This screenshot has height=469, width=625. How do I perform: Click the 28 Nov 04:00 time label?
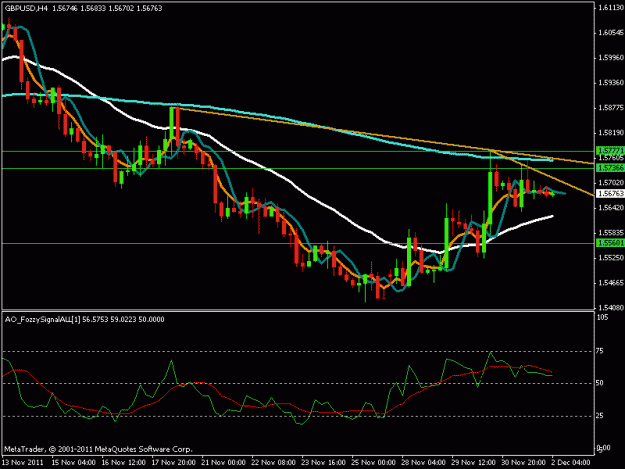424,463
